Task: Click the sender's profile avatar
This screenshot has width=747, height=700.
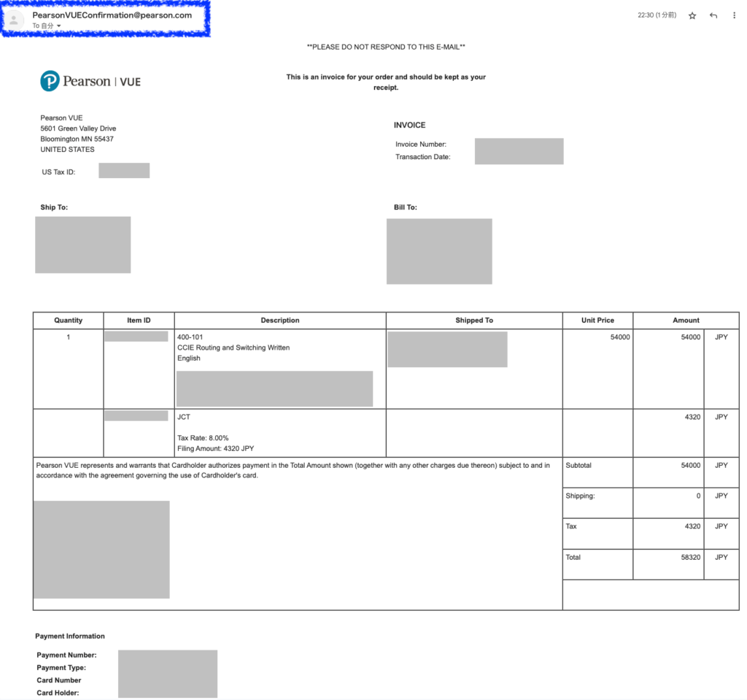Action: 15,18
